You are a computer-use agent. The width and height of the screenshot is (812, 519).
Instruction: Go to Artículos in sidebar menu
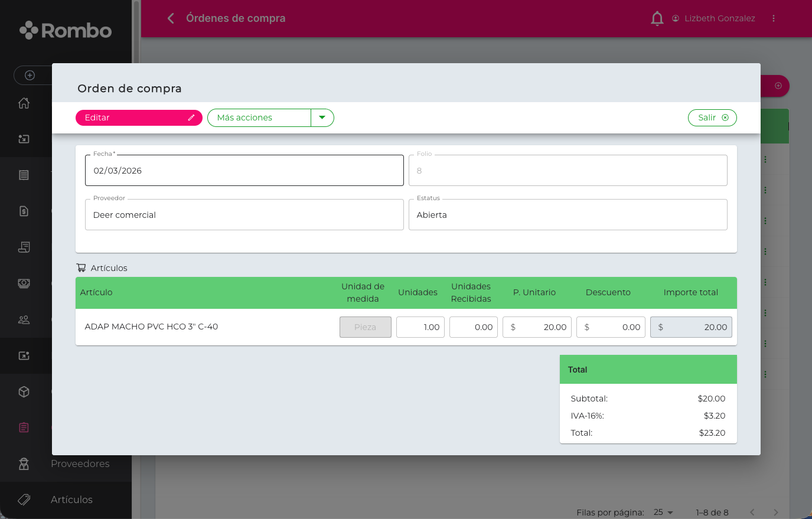(71, 500)
